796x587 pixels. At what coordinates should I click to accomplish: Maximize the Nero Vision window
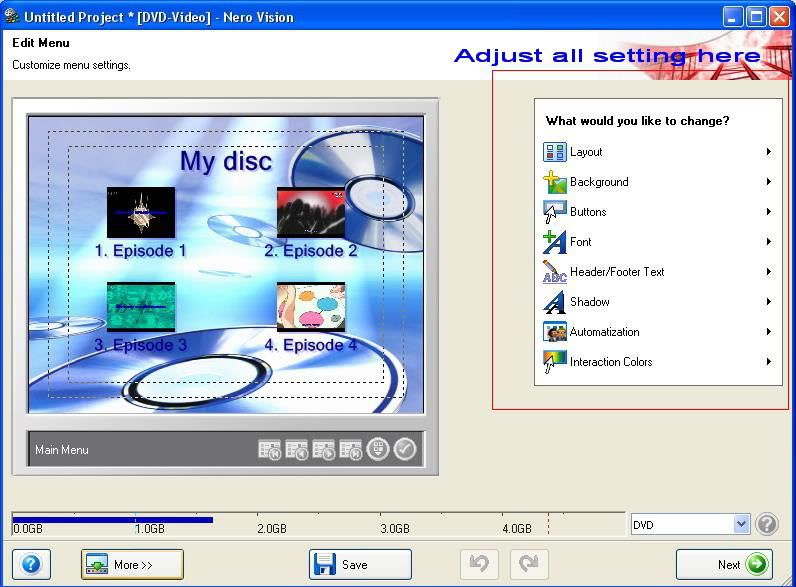756,17
